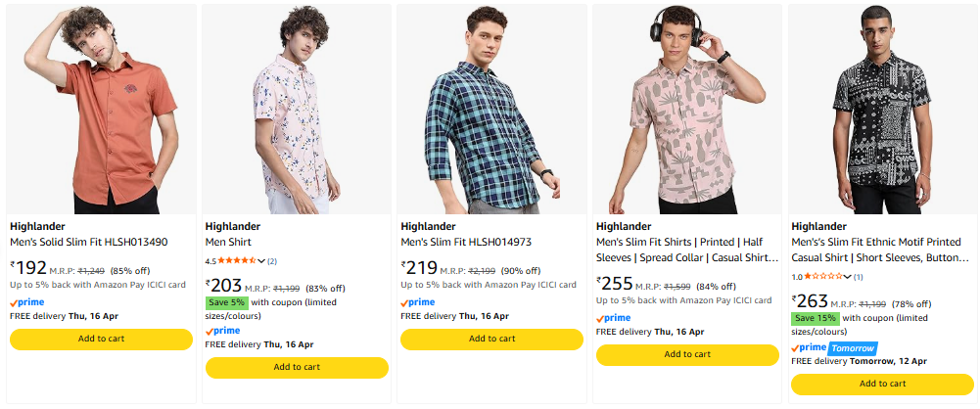The image size is (980, 409).
Task: Add plaid HLSH014973 shirt to cart
Action: (x=491, y=339)
